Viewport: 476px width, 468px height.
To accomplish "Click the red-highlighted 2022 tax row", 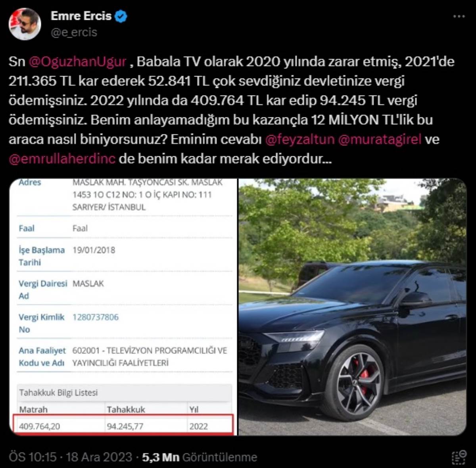I will click(123, 424).
